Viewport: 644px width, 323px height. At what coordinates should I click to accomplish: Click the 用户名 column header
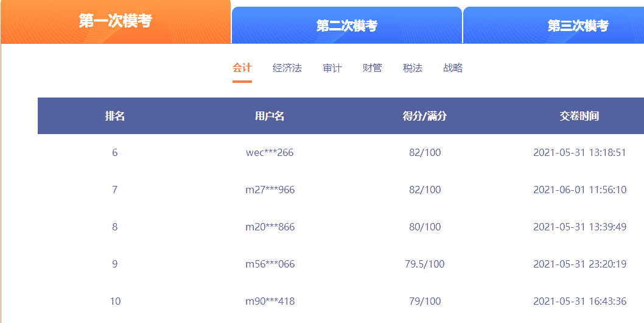(270, 116)
